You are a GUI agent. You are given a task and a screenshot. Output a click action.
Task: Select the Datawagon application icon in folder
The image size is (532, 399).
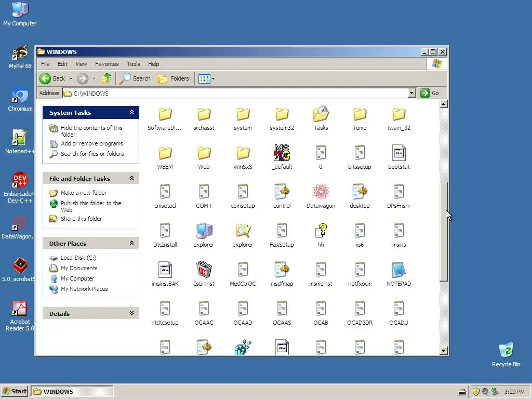point(321,192)
